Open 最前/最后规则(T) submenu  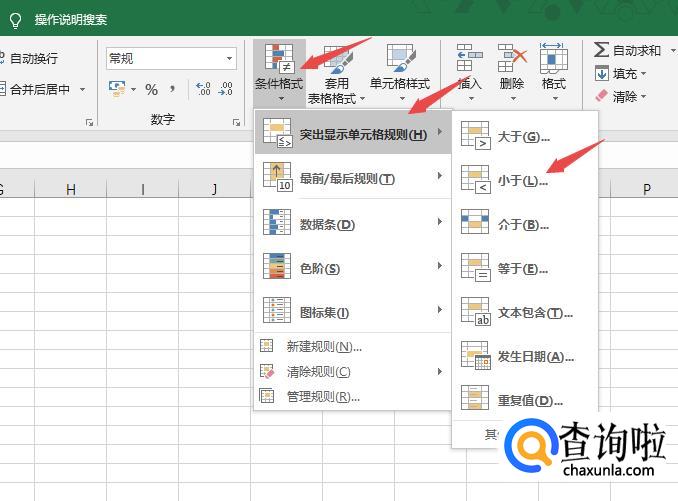pos(353,178)
